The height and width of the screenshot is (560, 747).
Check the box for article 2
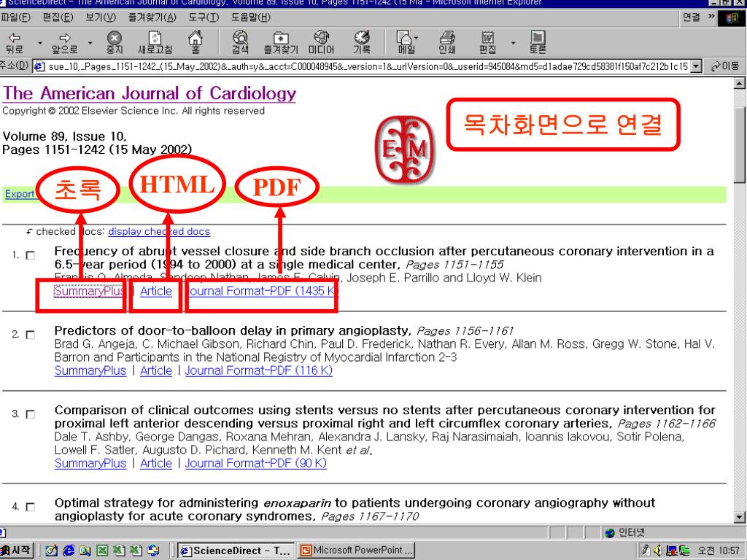tap(31, 335)
